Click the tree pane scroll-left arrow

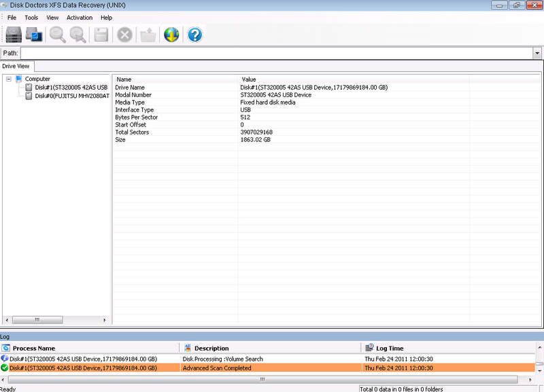click(x=7, y=320)
